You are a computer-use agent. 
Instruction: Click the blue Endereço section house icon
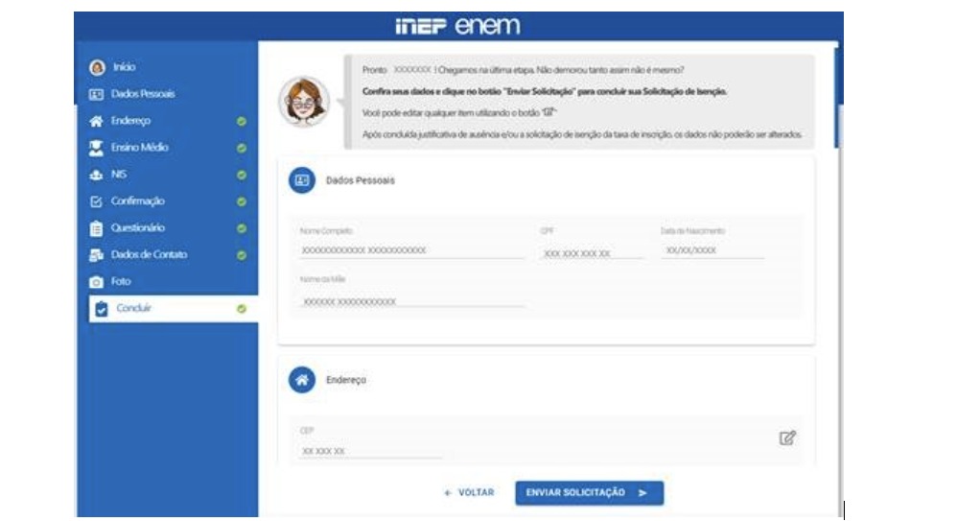click(302, 380)
